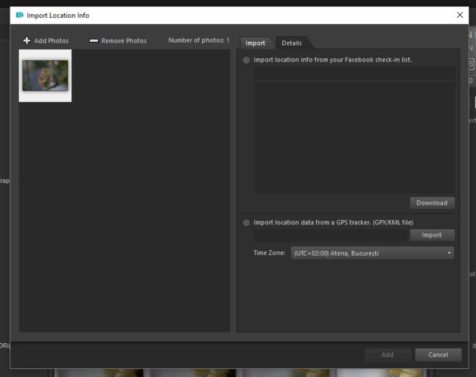
Task: Click the minus icon for Remove Photos
Action: (94, 41)
